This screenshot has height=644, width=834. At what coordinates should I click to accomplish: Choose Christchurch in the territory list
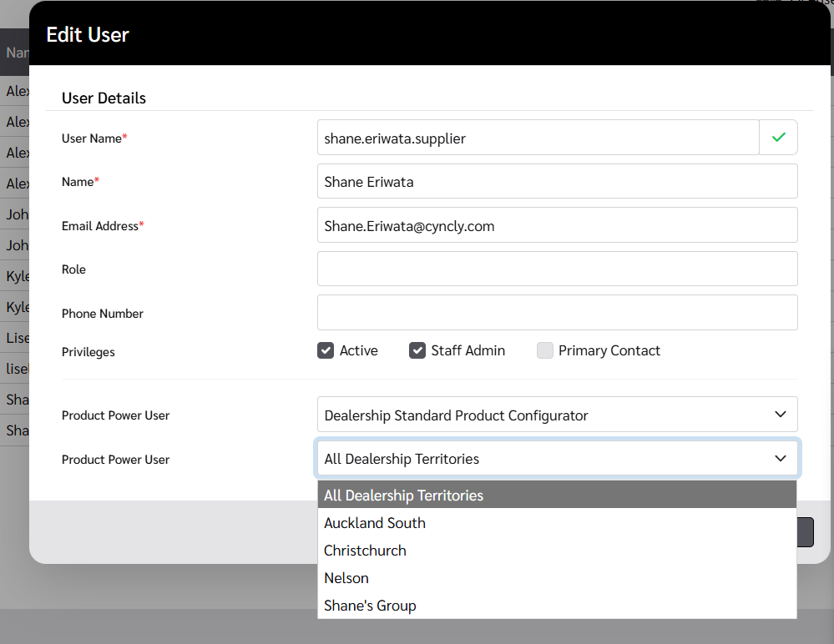click(x=365, y=551)
